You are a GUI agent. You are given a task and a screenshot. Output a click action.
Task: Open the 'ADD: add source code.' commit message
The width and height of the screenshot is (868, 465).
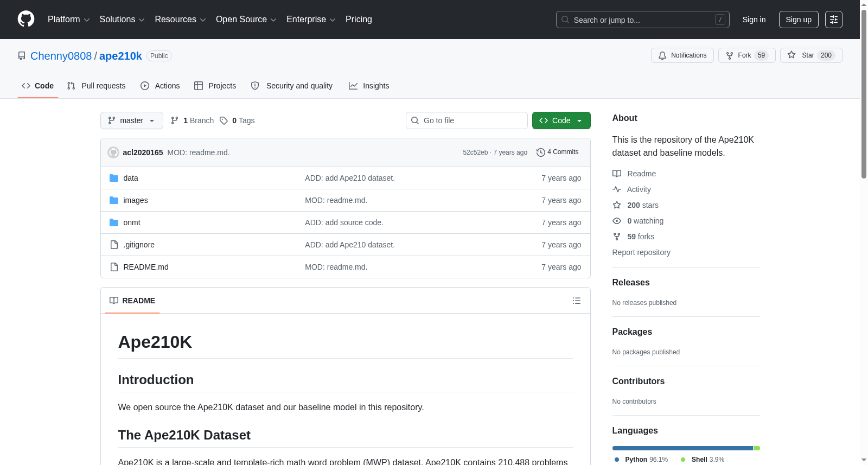(344, 222)
